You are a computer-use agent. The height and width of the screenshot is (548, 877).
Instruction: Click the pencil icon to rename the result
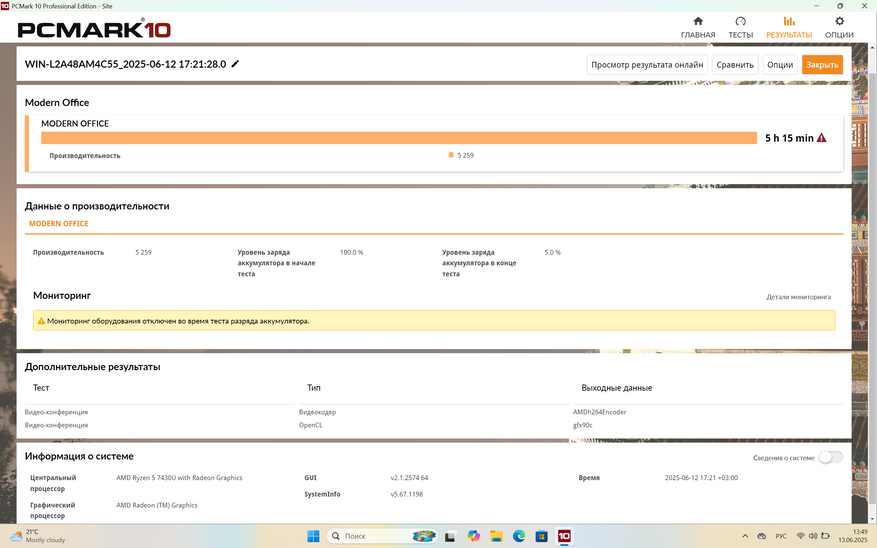point(236,64)
